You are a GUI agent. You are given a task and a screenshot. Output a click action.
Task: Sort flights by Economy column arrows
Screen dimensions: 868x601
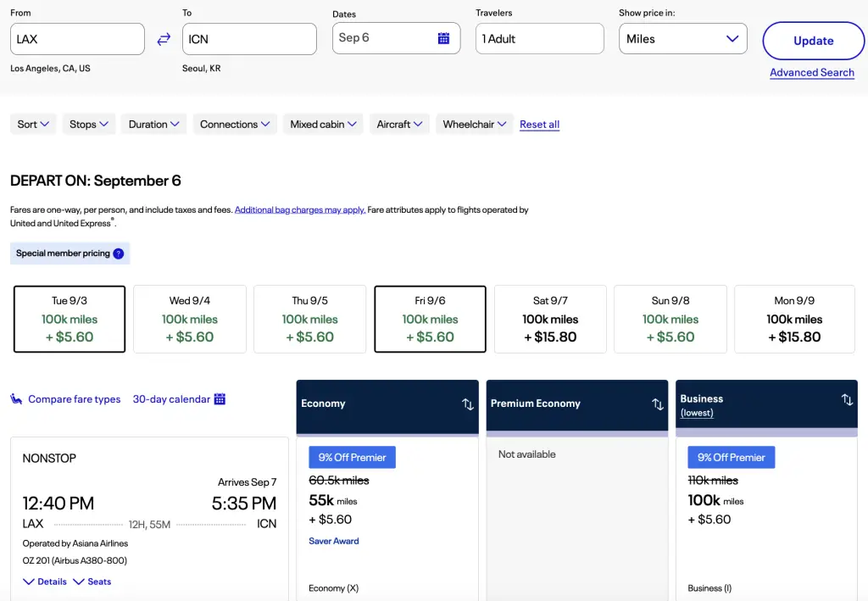pos(467,404)
